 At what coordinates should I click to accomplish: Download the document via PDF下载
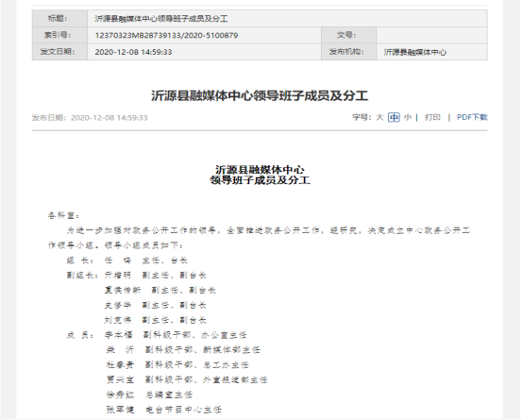point(472,117)
